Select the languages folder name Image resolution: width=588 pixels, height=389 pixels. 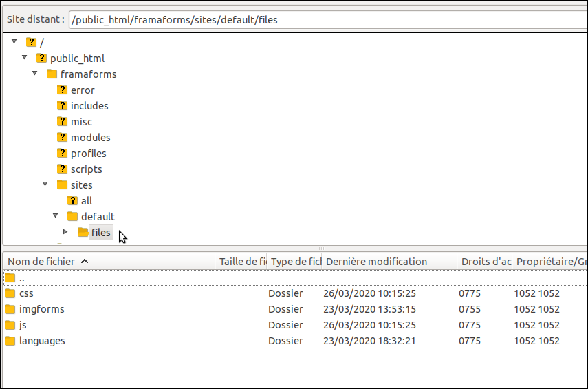click(x=42, y=341)
